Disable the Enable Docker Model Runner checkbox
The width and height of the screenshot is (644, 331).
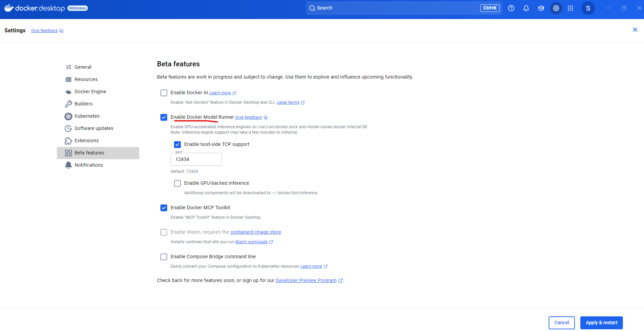click(x=164, y=117)
